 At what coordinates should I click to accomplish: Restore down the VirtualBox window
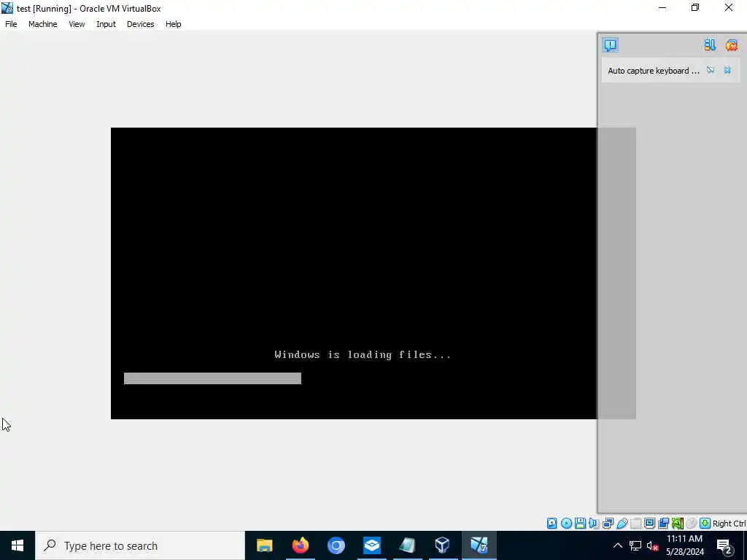point(695,7)
